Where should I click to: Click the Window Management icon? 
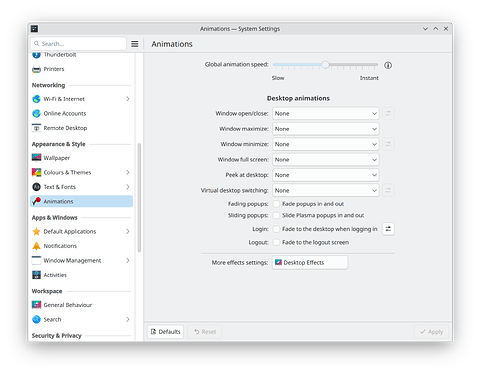click(x=36, y=260)
